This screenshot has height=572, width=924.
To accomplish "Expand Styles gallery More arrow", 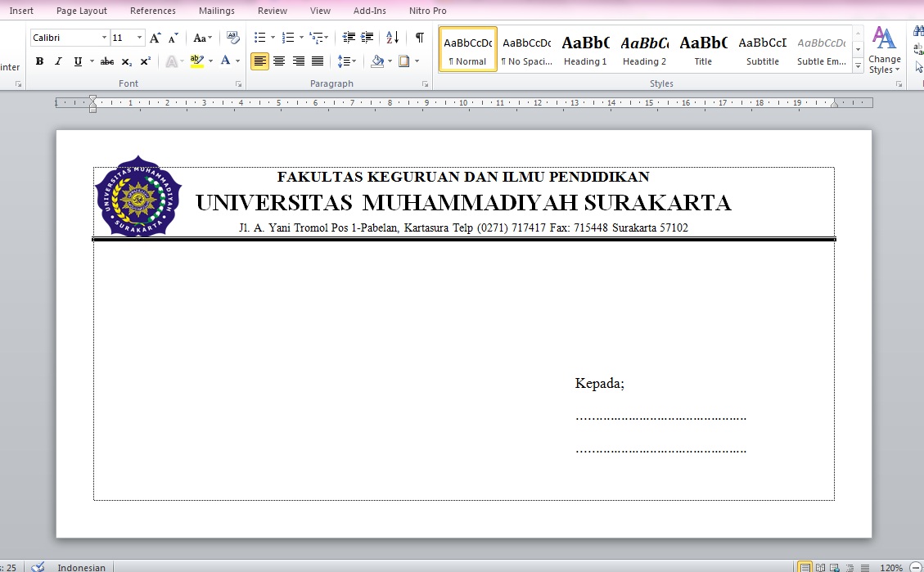I will point(858,66).
